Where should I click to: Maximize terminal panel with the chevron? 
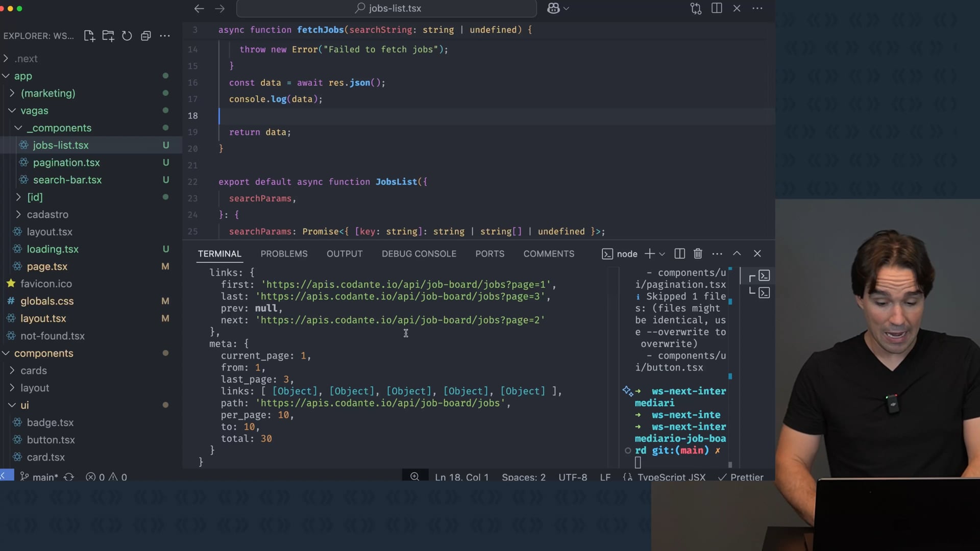point(737,254)
